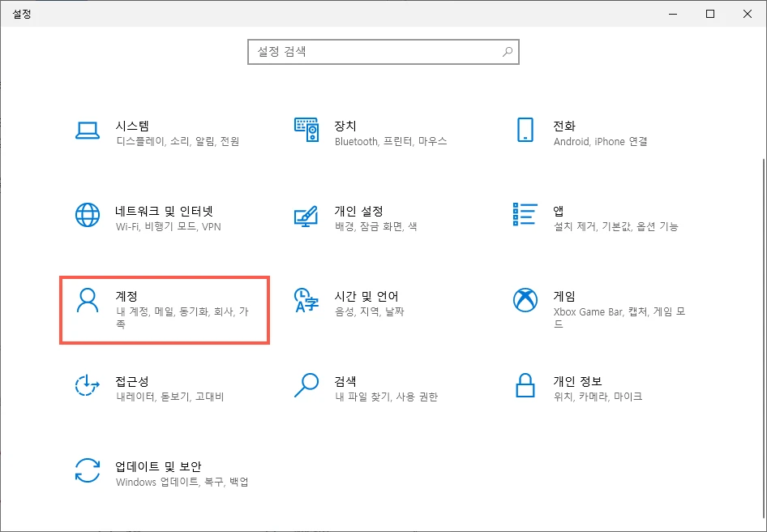Open the 시간 및 언어 clock icon
767x532 pixels.
pos(306,300)
